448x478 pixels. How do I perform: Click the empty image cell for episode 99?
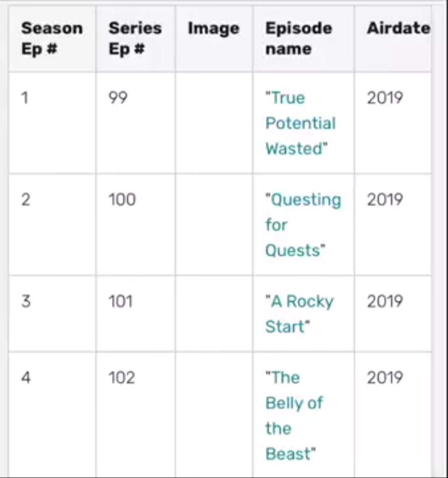coord(214,123)
